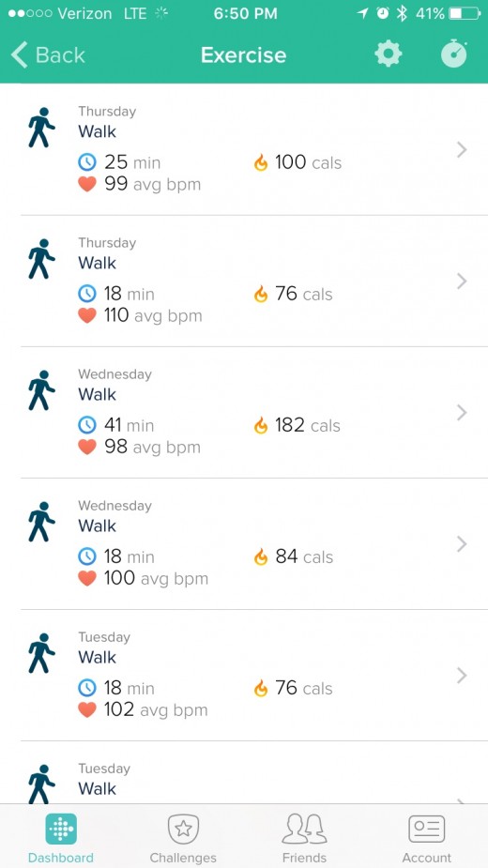
Task: Open the Account tab
Action: [426, 838]
